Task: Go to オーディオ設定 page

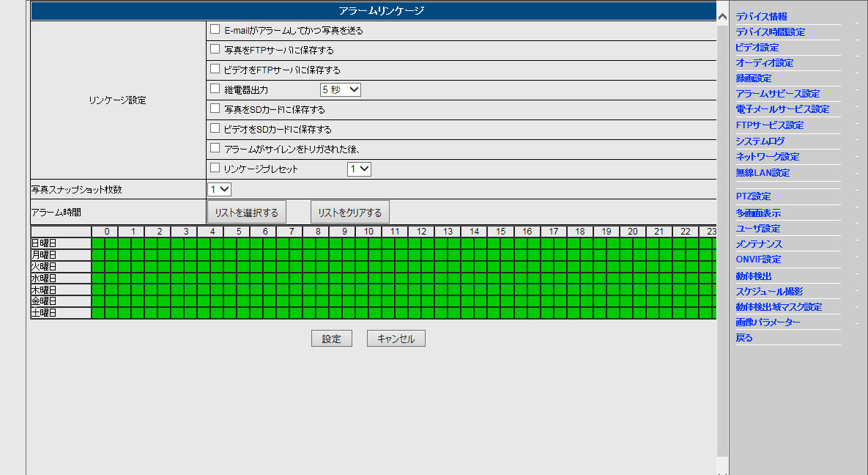Action: pos(765,63)
